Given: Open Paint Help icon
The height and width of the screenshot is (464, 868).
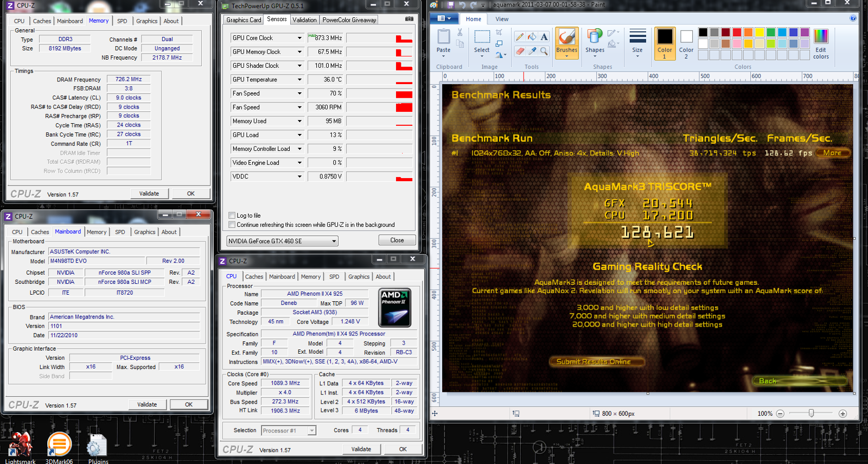Looking at the screenshot, I should (x=853, y=18).
